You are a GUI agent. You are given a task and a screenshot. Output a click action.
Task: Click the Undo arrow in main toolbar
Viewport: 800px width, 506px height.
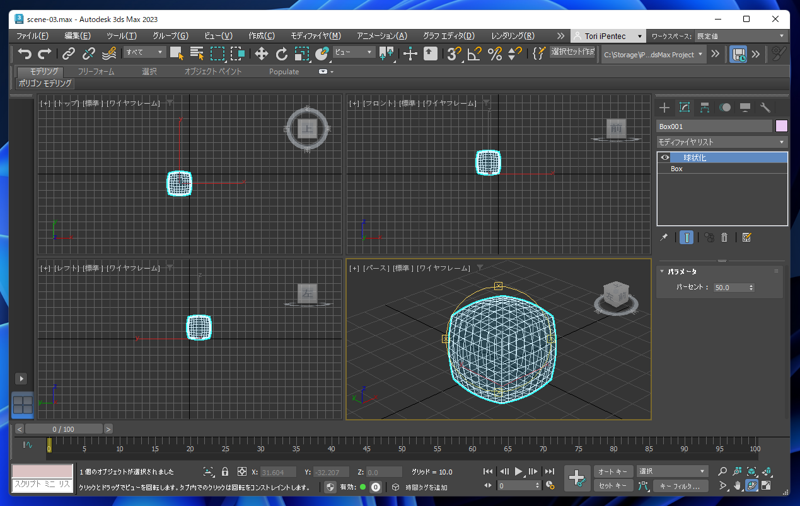pyautogui.click(x=24, y=54)
